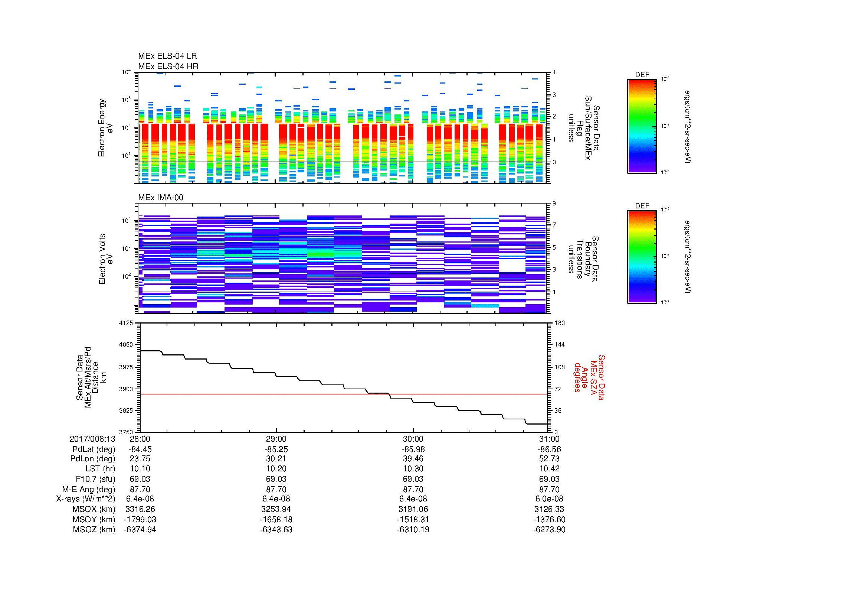868x614 pixels.
Task: Click the lower DEF color bar
Action: point(642,257)
